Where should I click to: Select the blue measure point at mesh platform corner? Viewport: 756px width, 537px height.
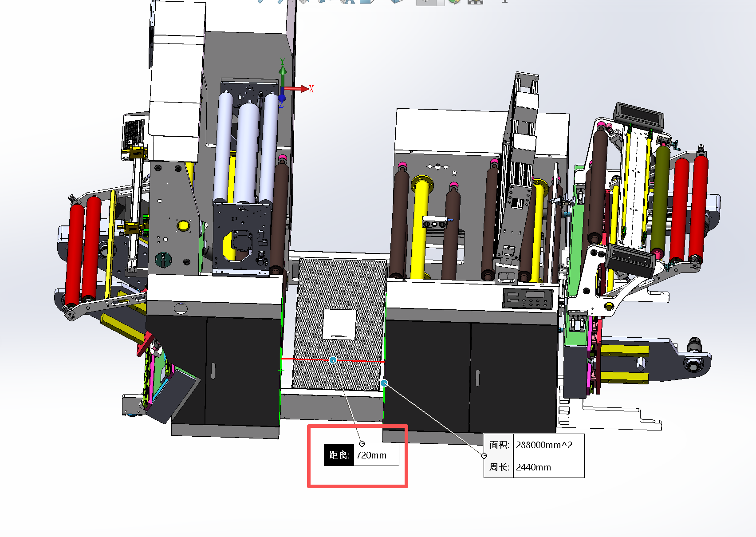(x=384, y=383)
